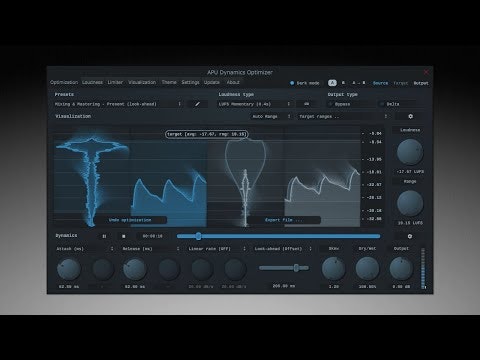Close the APU Dynamics Optimizer window
480x360 pixels.
point(426,72)
